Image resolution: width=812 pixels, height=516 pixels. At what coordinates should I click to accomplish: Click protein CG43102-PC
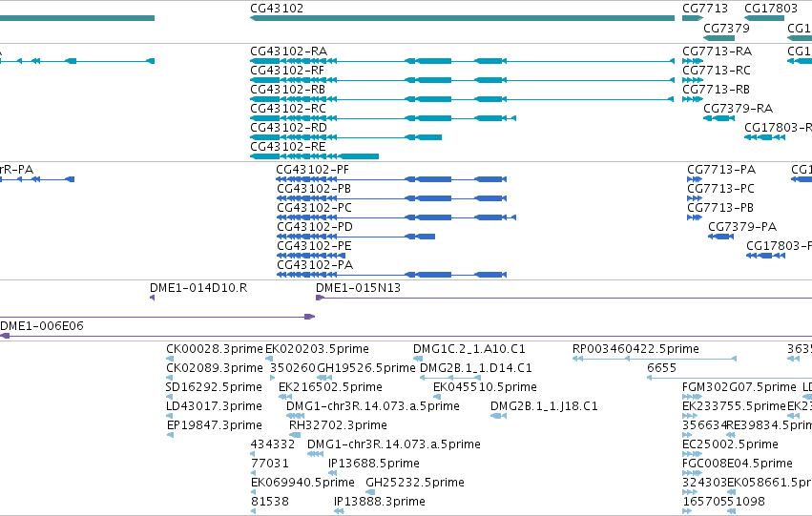tap(314, 208)
